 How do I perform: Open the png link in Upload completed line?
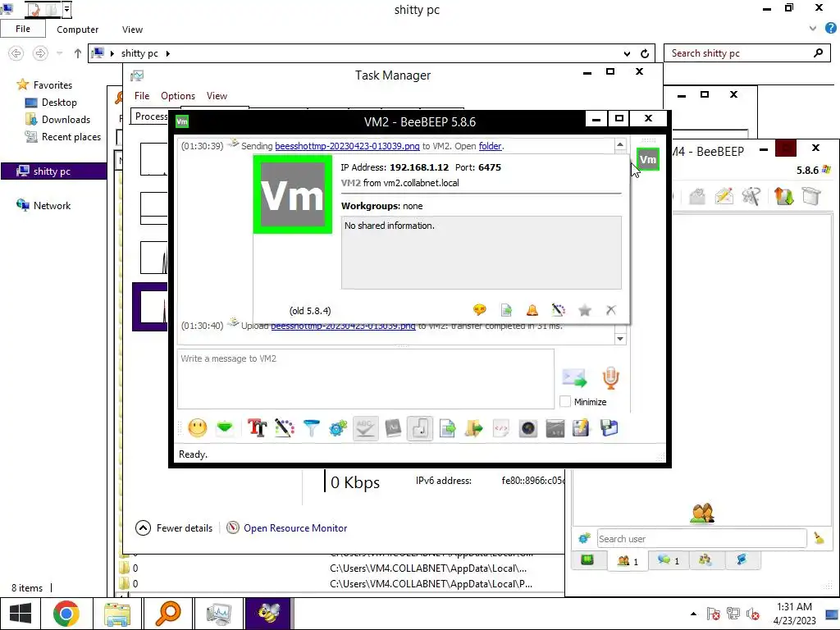click(344, 326)
